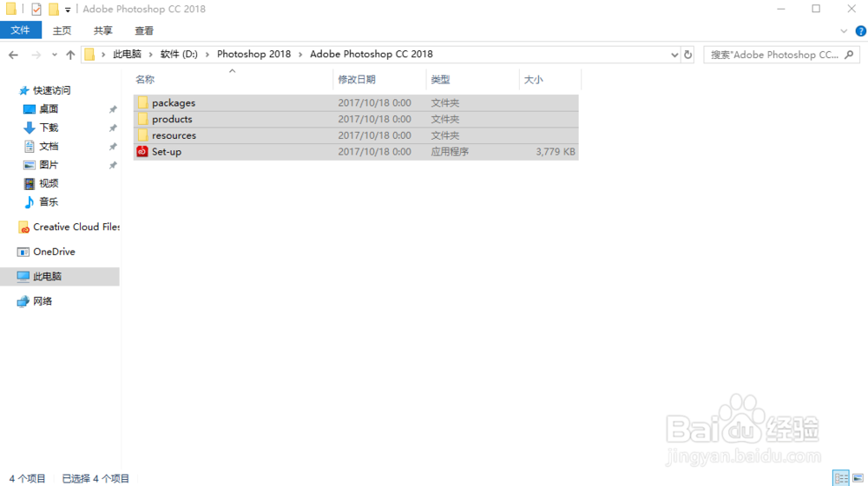The image size is (868, 486).
Task: Click the Forward navigation arrow
Action: tap(36, 55)
